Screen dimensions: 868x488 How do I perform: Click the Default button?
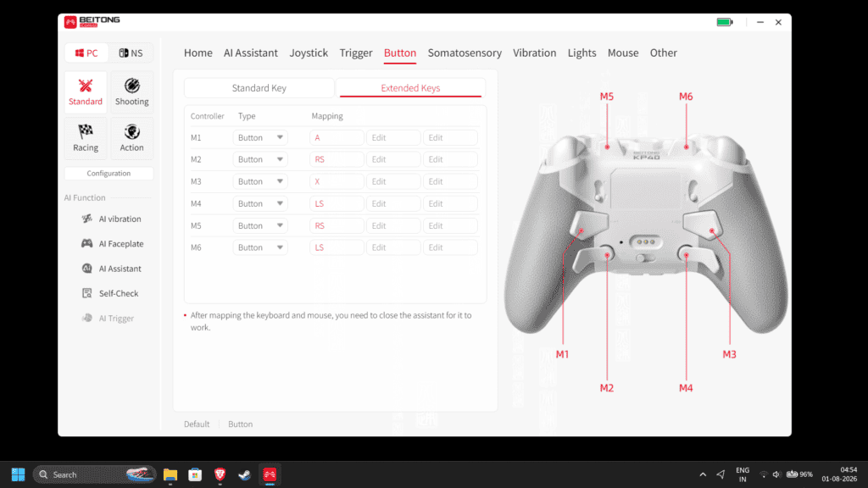(x=197, y=424)
